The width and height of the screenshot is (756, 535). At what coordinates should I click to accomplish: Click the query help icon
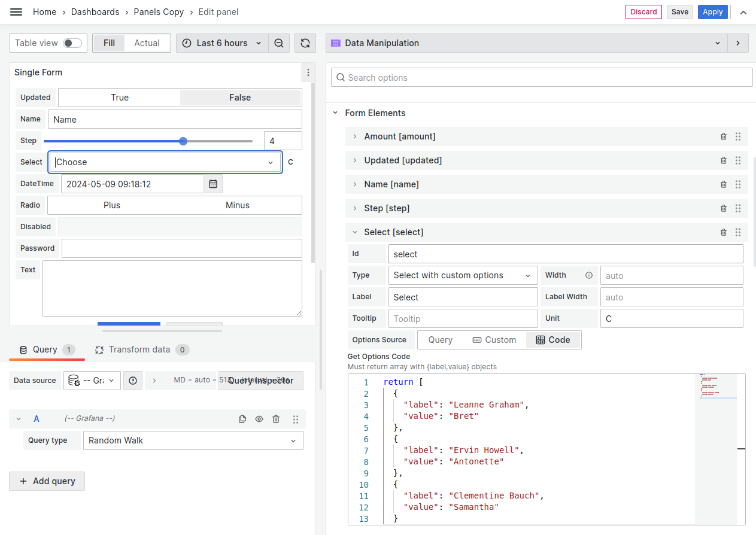click(x=132, y=381)
